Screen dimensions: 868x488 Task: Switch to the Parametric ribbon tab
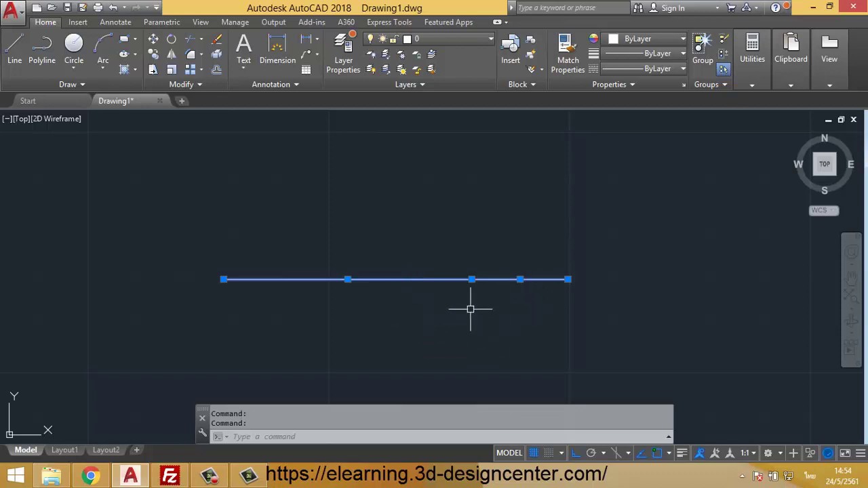[162, 22]
